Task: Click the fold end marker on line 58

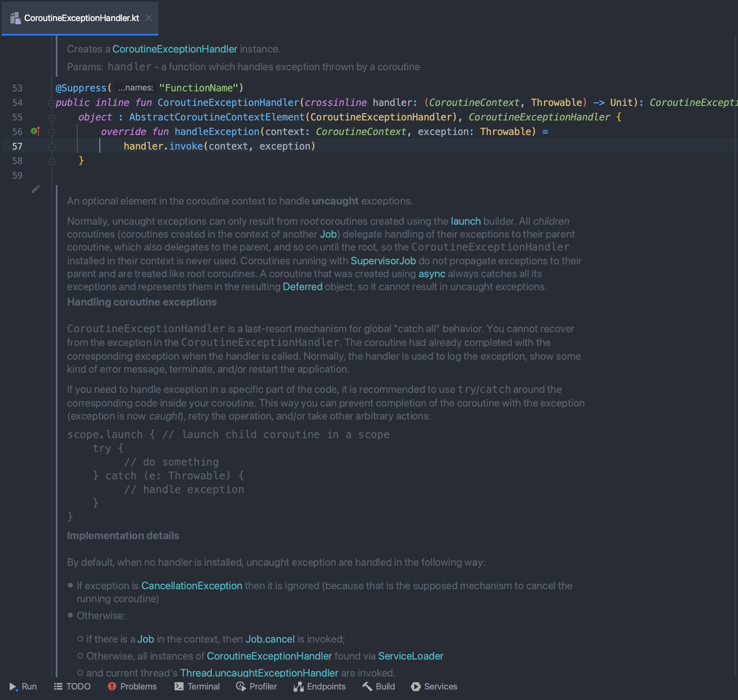Action: 51,161
